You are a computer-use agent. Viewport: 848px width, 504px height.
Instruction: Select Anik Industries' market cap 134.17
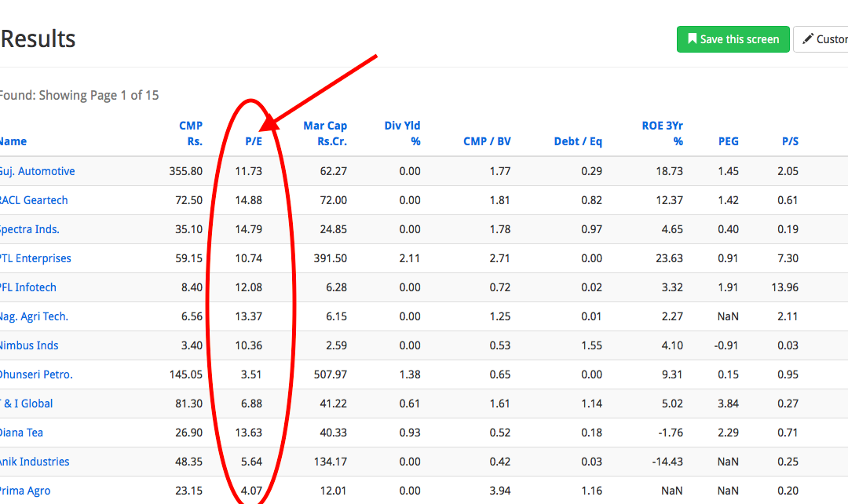[x=331, y=462]
